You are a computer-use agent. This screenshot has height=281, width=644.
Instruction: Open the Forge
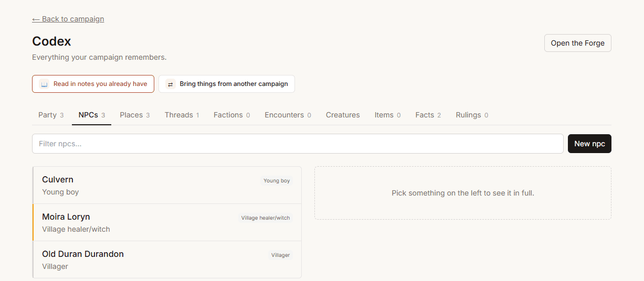pos(577,43)
